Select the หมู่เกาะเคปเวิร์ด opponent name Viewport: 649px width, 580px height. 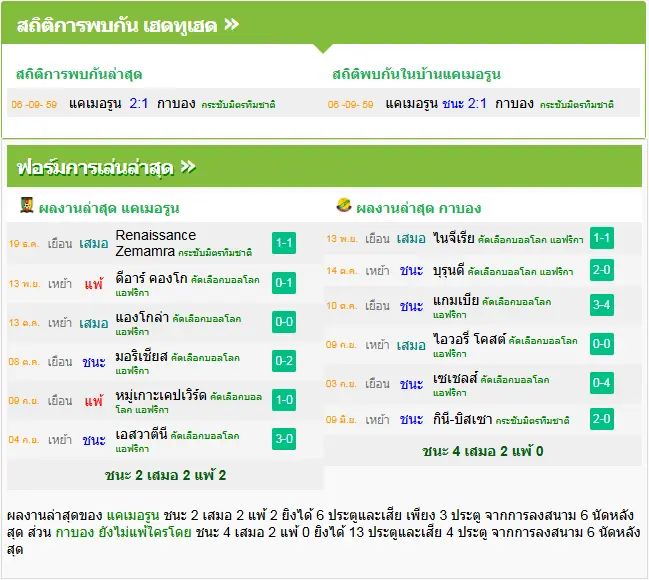point(161,395)
